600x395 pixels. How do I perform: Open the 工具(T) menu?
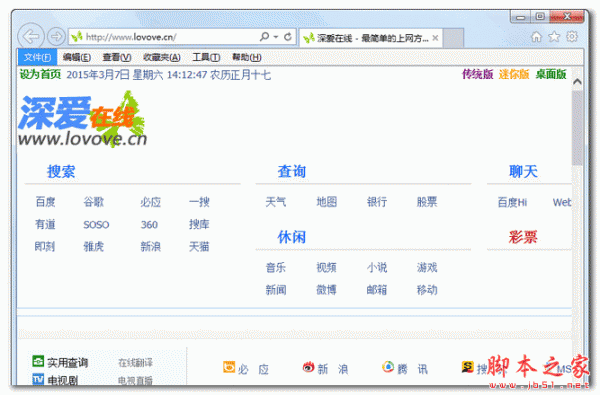pyautogui.click(x=206, y=57)
